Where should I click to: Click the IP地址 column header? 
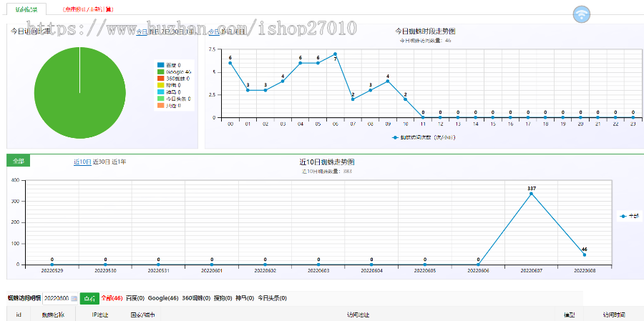click(x=99, y=315)
